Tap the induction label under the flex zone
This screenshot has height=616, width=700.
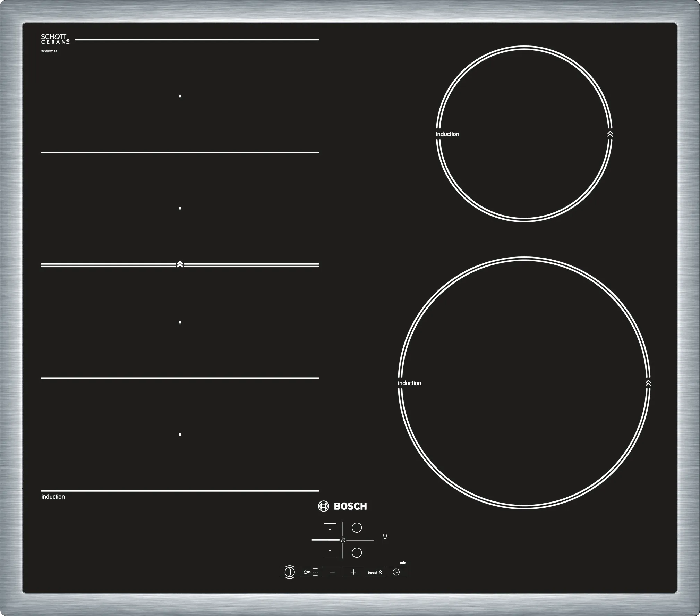pyautogui.click(x=53, y=497)
